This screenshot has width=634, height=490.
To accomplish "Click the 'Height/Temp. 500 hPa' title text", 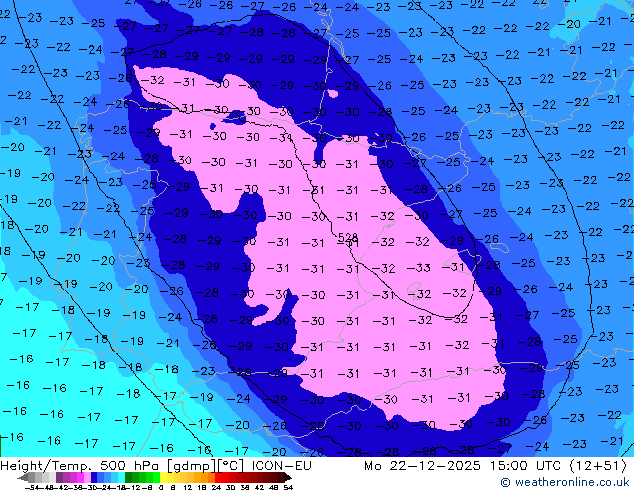I will point(81,466).
